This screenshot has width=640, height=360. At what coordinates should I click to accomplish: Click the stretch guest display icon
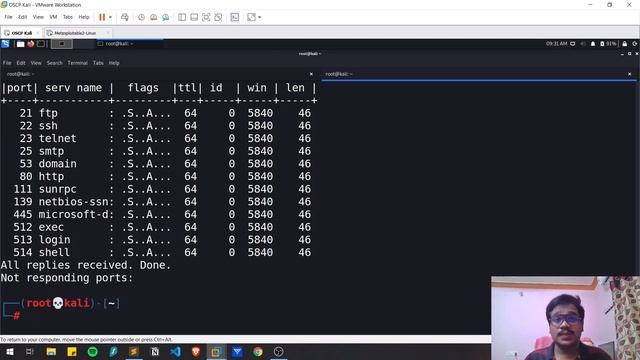click(x=251, y=17)
